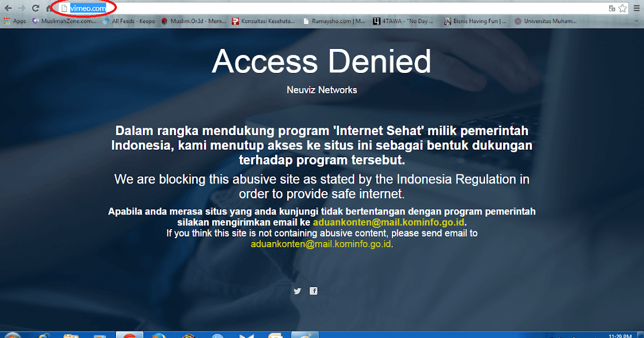Click the second aduankonten email link below
Screen dimensions: 644x338
coord(321,244)
